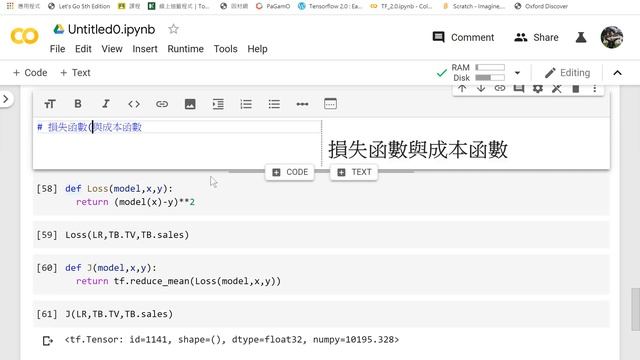The image size is (640, 360).
Task: Add comment to cell icon
Action: click(519, 88)
